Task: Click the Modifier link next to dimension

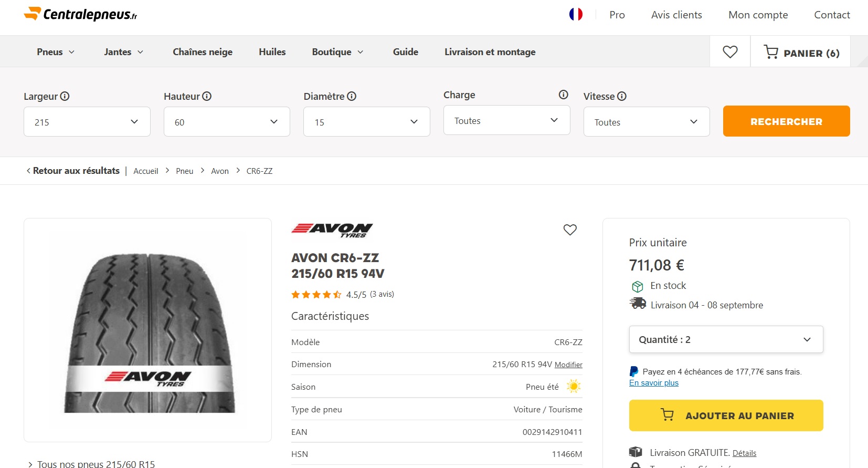Action: click(x=568, y=365)
